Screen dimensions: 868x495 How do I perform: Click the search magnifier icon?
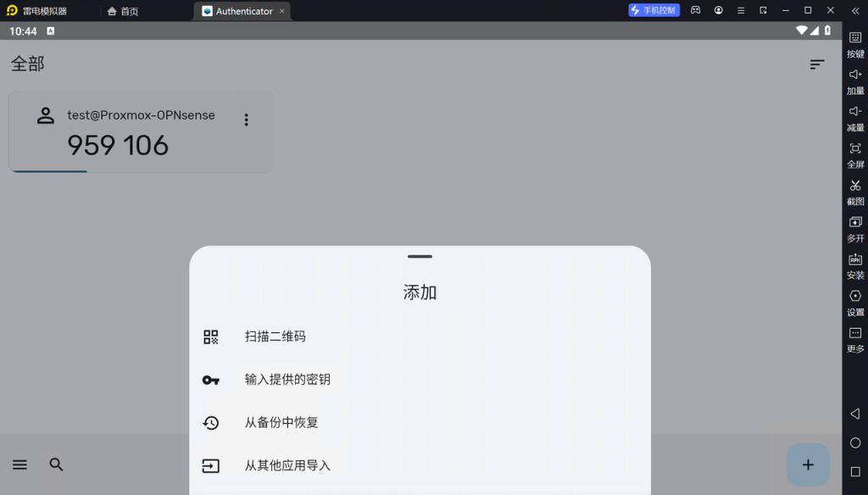point(57,464)
